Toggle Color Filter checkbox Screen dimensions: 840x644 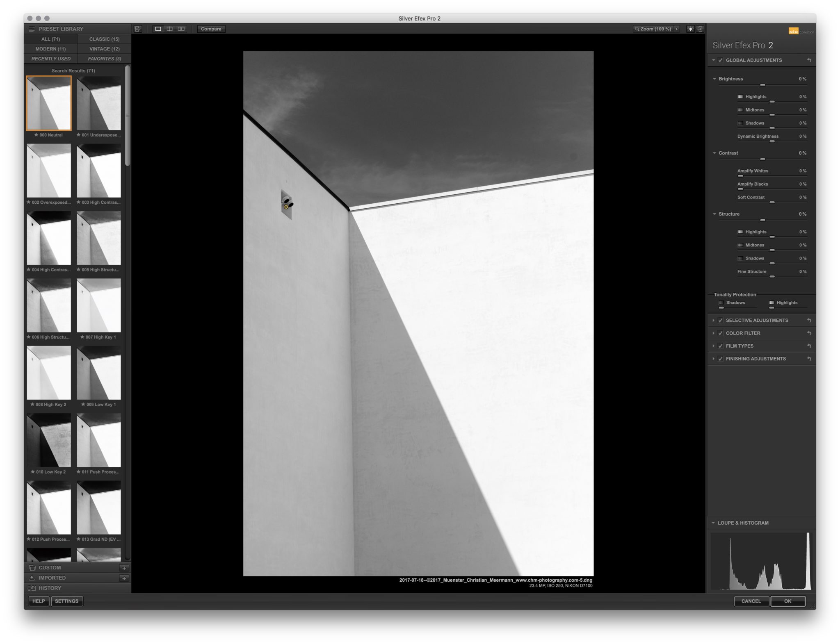pos(721,333)
